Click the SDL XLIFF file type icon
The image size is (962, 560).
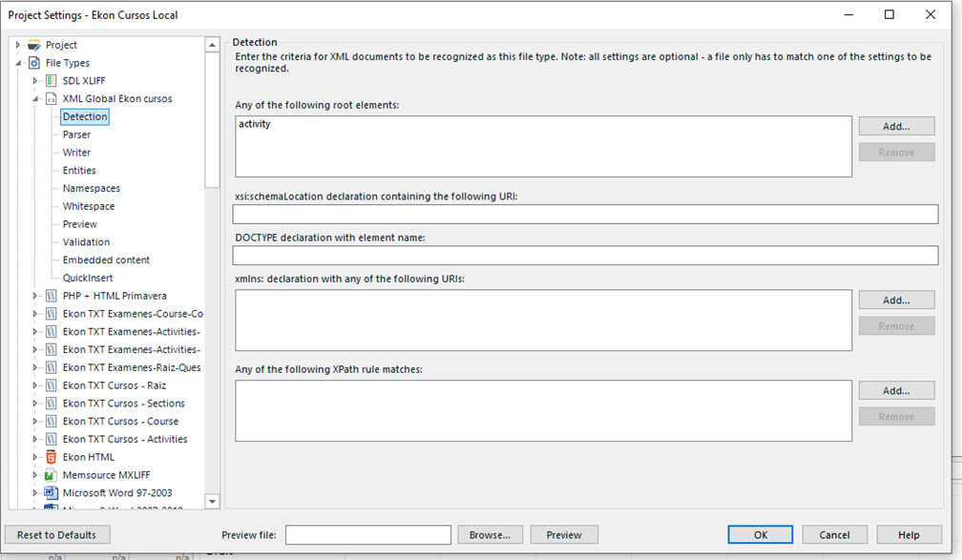(52, 81)
